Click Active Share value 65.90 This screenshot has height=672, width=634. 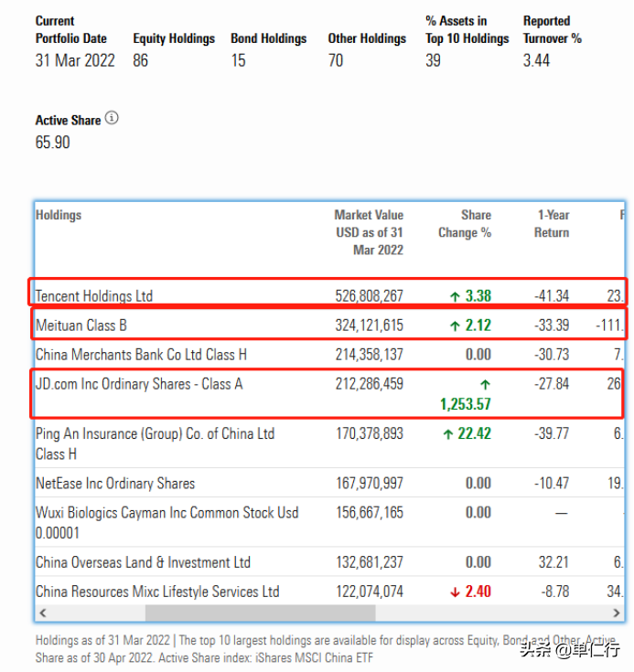pyautogui.click(x=52, y=143)
